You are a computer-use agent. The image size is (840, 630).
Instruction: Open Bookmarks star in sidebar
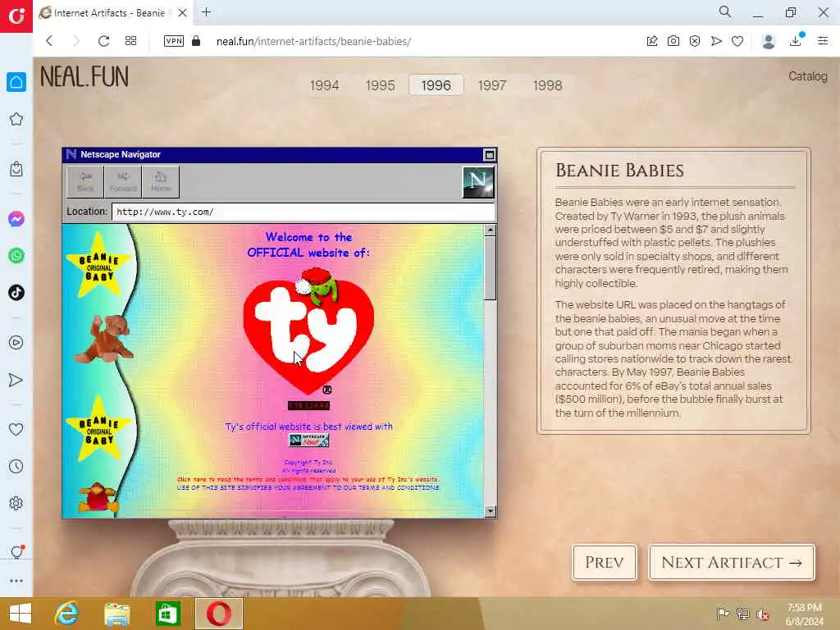[16, 119]
